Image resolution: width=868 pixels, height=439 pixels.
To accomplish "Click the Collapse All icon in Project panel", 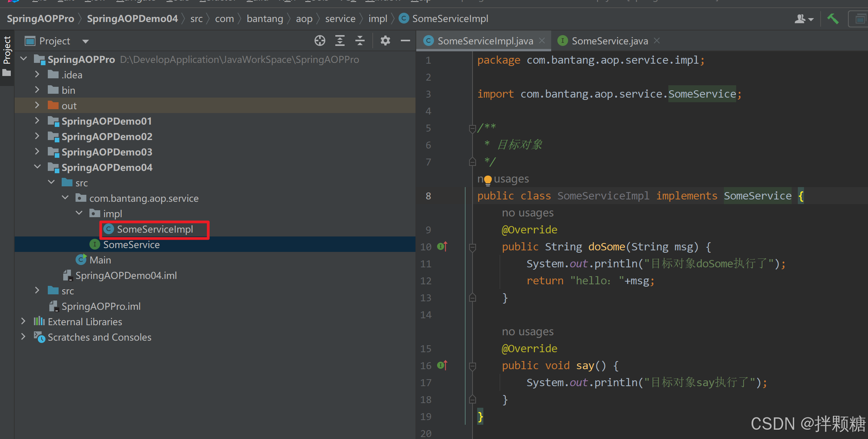I will 360,41.
